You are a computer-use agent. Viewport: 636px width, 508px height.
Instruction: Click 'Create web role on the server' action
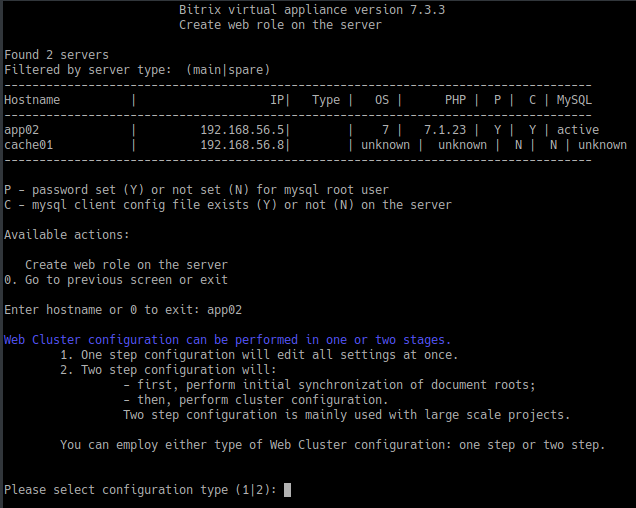[126, 265]
